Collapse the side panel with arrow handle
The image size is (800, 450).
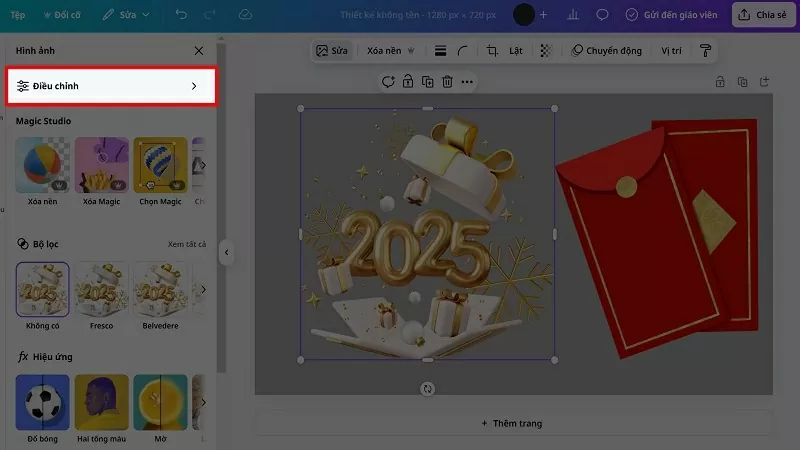226,253
